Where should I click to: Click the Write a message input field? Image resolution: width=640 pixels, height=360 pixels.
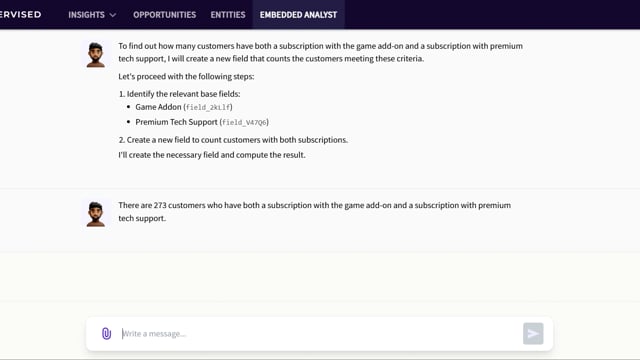click(320, 333)
